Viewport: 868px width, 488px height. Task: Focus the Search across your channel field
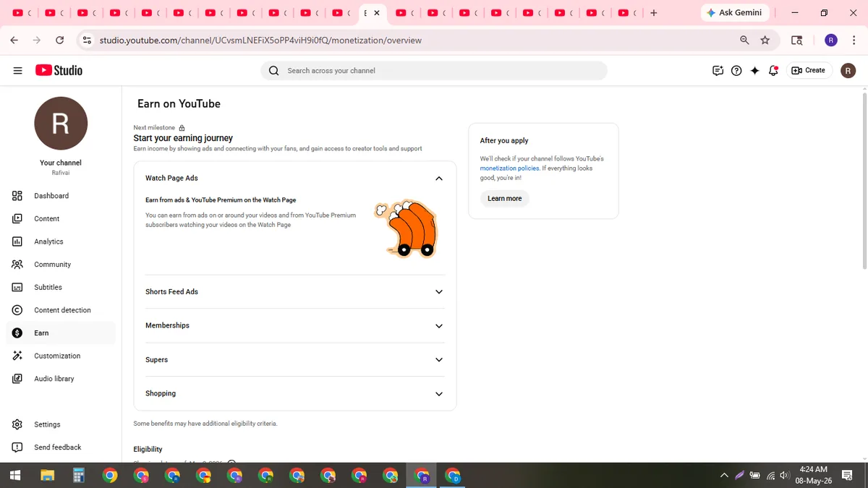(434, 70)
